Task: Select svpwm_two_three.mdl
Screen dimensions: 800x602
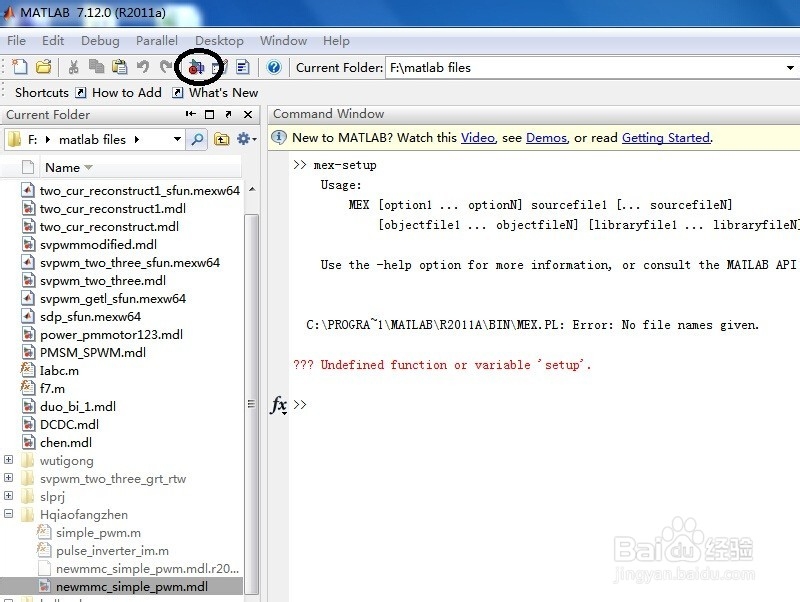Action: 93,281
